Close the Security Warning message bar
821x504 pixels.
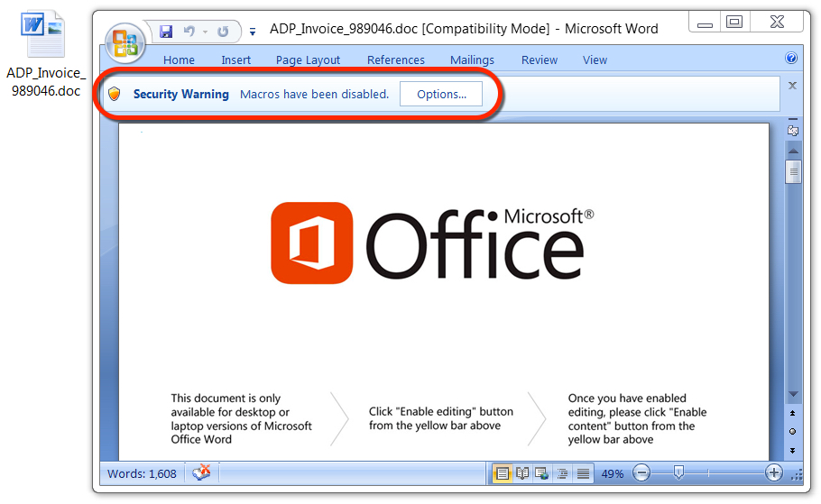pos(792,86)
